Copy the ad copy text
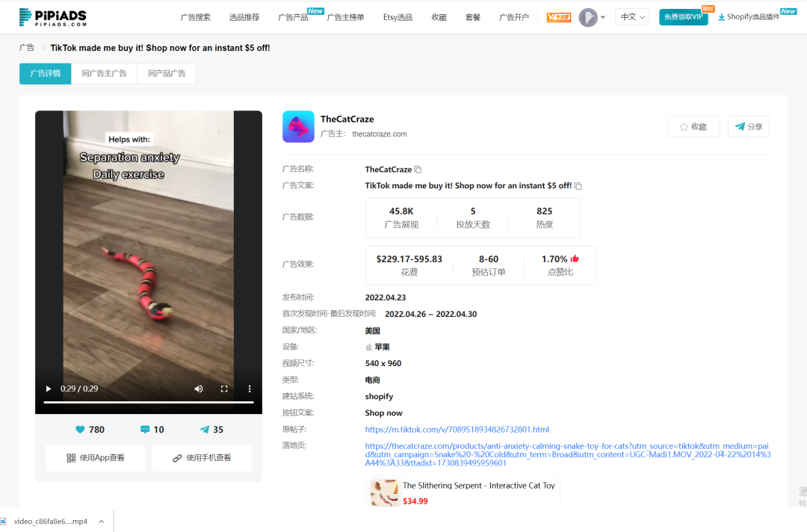 point(578,186)
